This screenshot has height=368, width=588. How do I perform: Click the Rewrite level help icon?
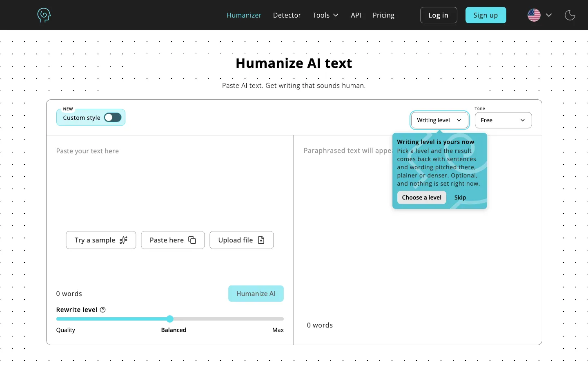103,310
